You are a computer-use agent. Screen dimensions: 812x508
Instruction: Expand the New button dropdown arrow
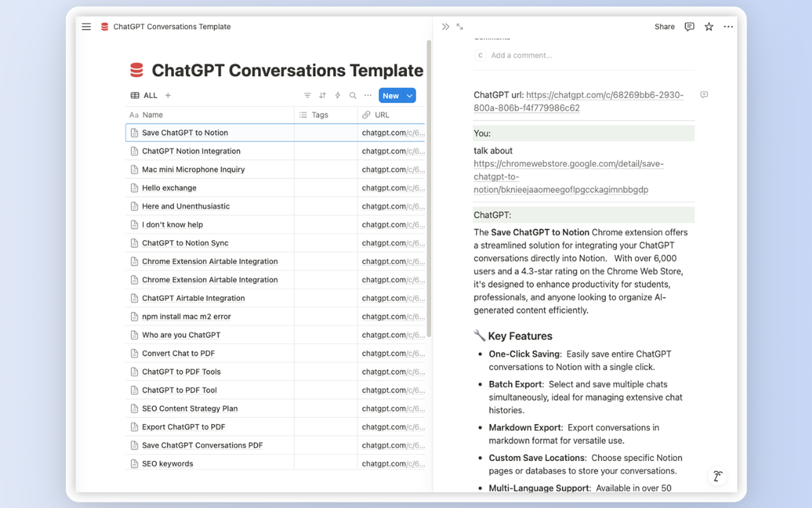coord(410,95)
